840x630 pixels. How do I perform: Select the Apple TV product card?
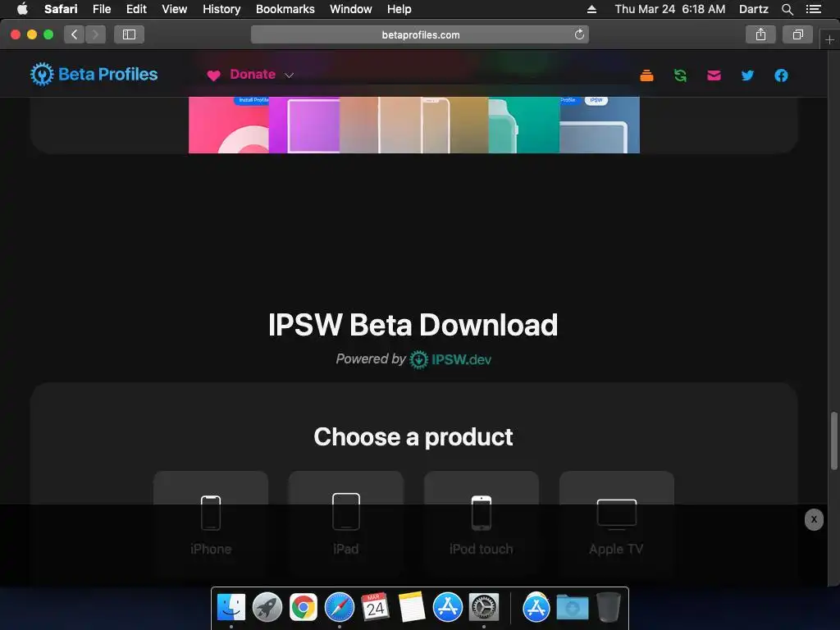617,523
